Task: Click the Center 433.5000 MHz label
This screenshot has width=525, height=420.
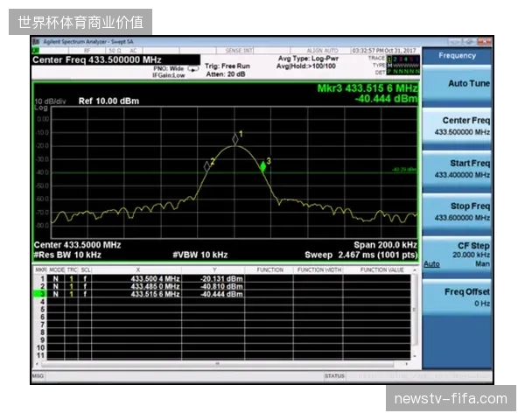Action: click(x=77, y=245)
